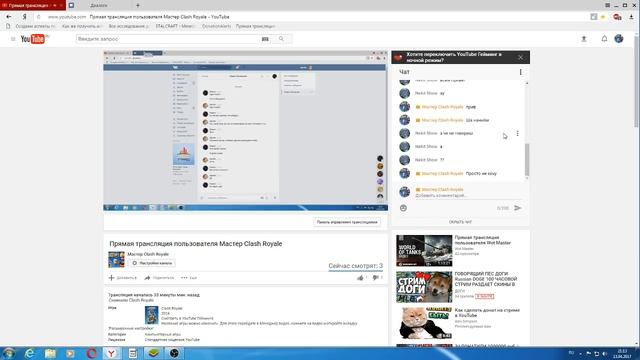The height and width of the screenshot is (360, 640).
Task: Open 'Как сделать донат на стриме' title
Action: coord(487,313)
